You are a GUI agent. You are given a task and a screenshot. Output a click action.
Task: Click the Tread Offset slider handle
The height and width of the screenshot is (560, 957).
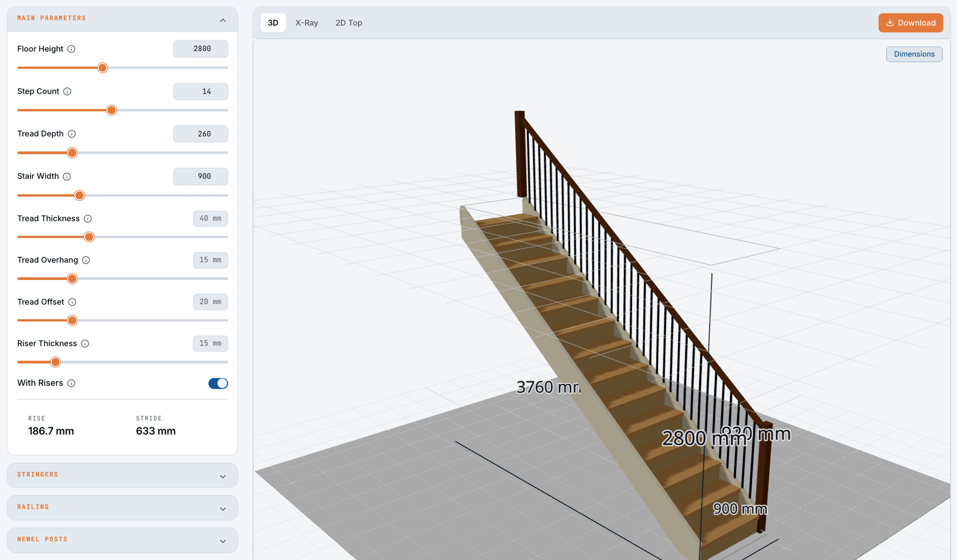click(x=72, y=320)
